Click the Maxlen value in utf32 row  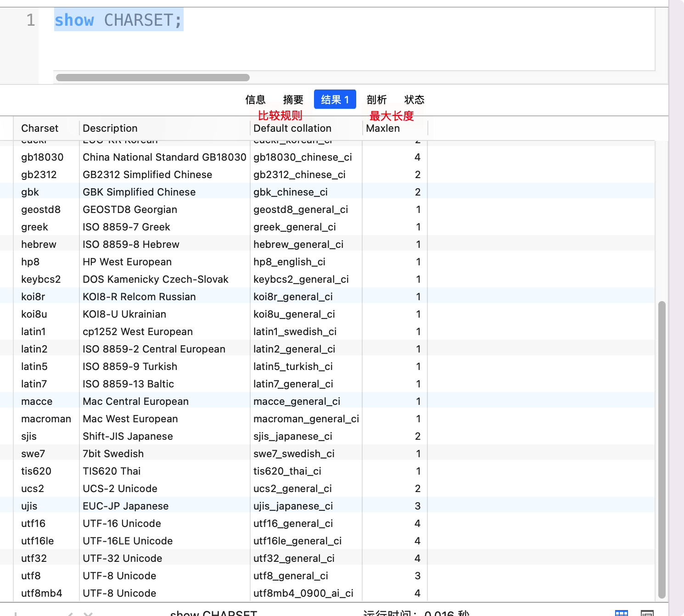[x=418, y=558]
